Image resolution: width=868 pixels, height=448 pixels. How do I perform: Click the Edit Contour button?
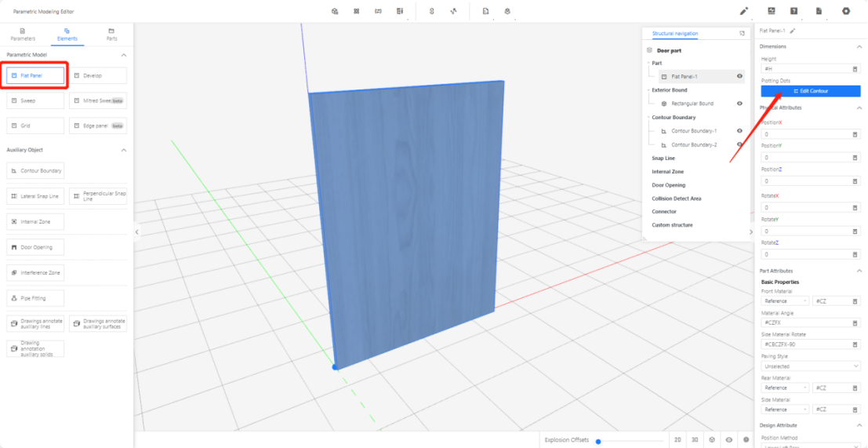pos(810,91)
